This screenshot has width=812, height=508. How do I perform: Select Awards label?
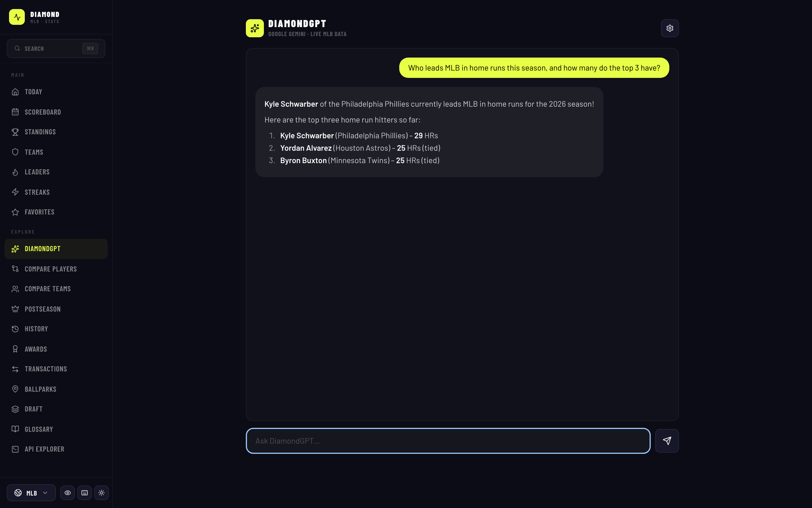(36, 349)
